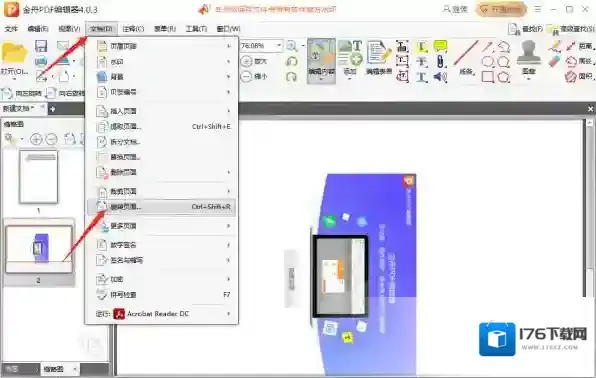The image size is (596, 378).
Task: Choose 替换页面... from document menu
Action: point(162,157)
